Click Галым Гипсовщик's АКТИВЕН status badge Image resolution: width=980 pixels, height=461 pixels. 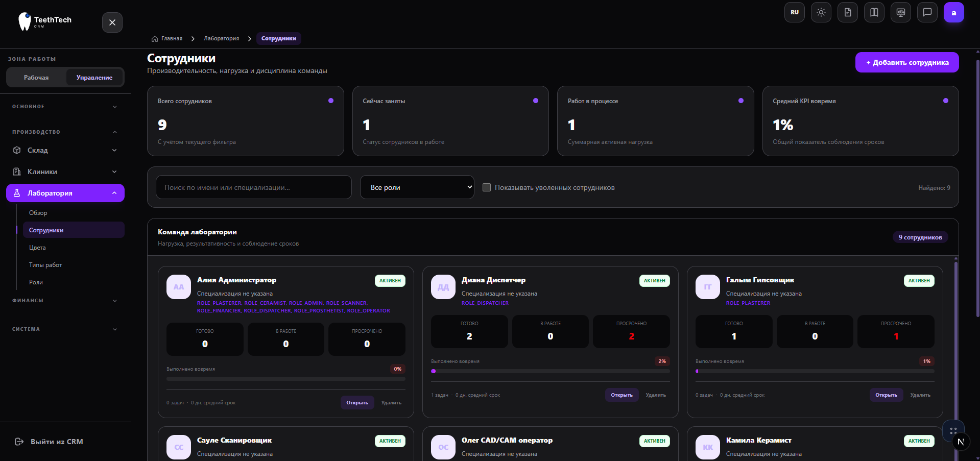pyautogui.click(x=919, y=281)
